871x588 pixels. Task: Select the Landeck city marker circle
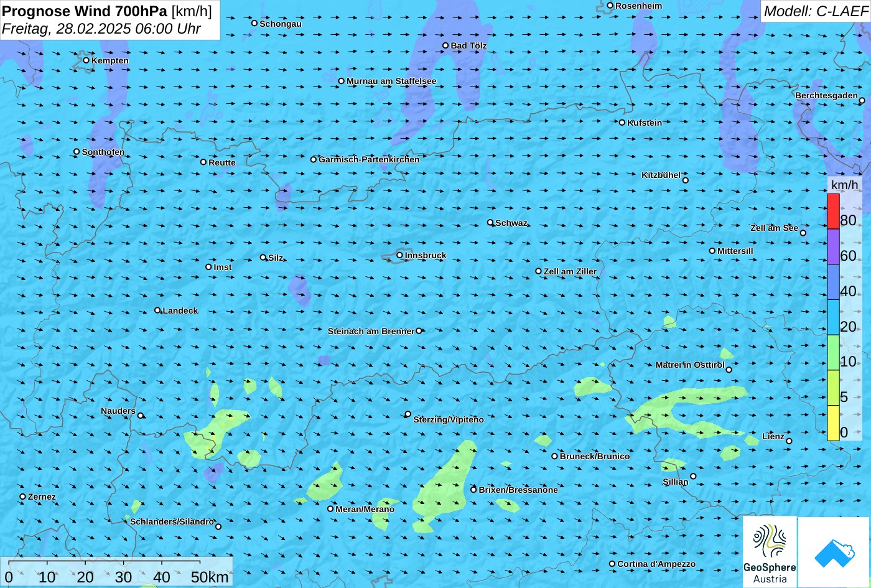pyautogui.click(x=157, y=310)
